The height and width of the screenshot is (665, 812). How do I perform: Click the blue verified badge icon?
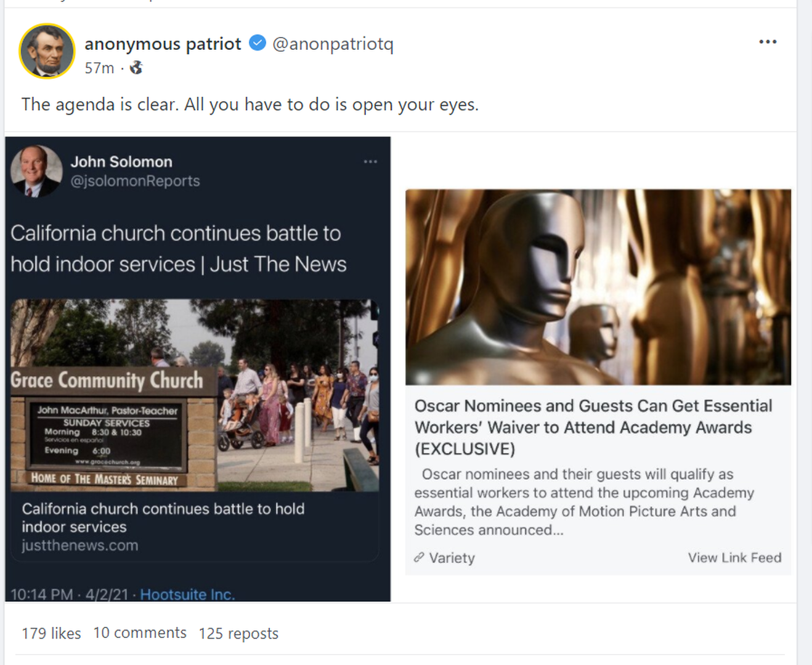tap(258, 43)
